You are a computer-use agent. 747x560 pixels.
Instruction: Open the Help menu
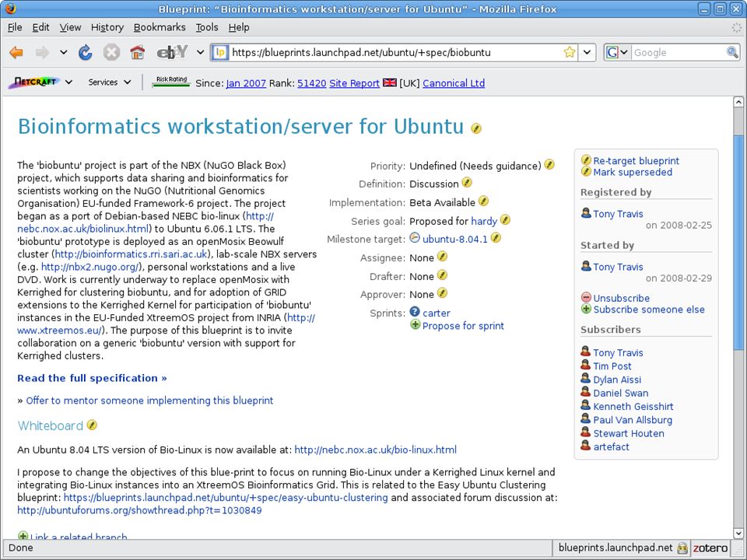tap(239, 28)
